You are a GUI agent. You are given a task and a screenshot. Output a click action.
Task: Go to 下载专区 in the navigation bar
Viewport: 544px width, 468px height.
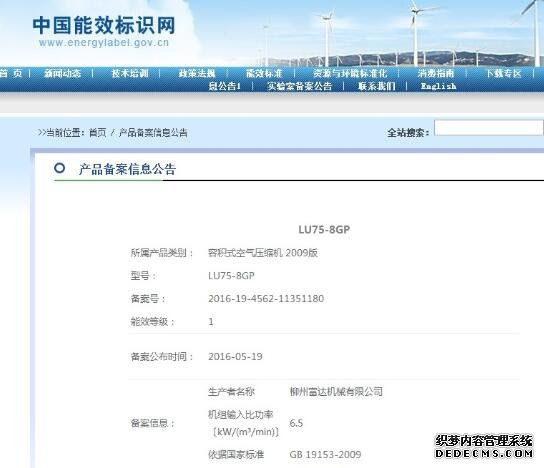(504, 74)
